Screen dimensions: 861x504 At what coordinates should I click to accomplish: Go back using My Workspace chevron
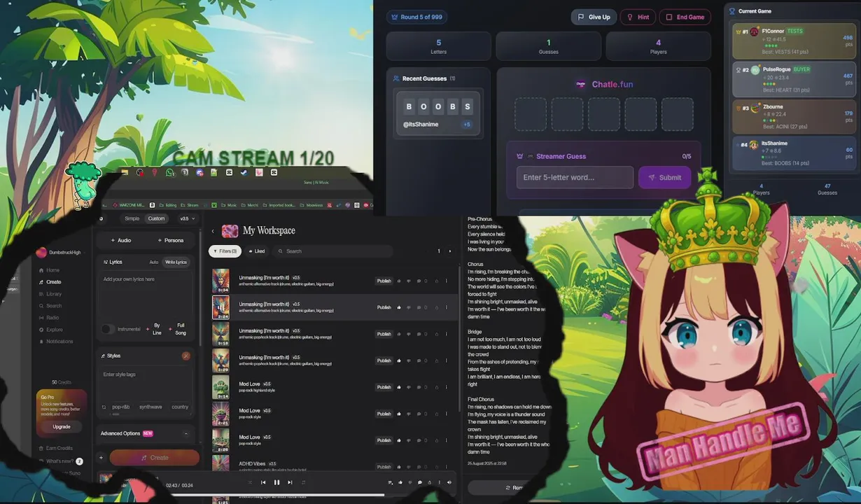click(x=213, y=231)
